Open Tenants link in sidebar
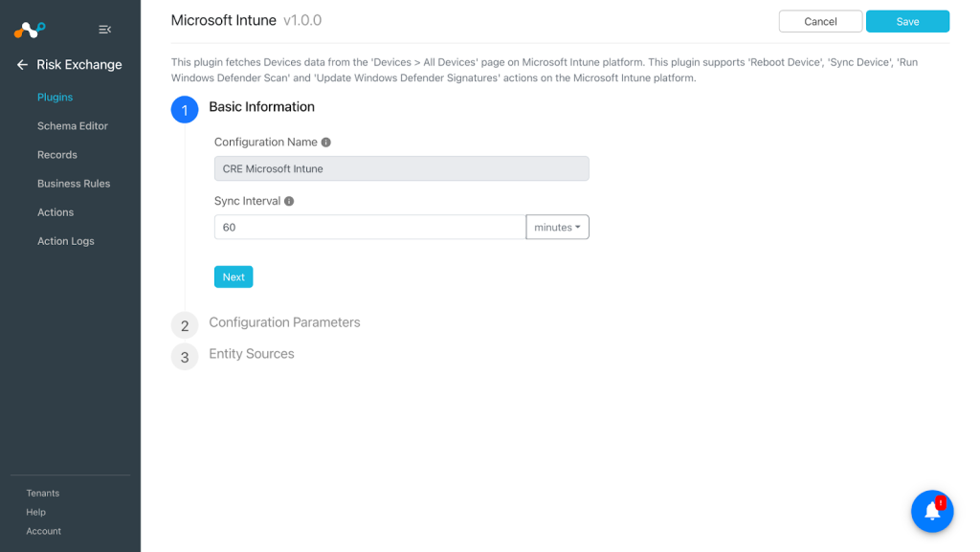 point(42,493)
